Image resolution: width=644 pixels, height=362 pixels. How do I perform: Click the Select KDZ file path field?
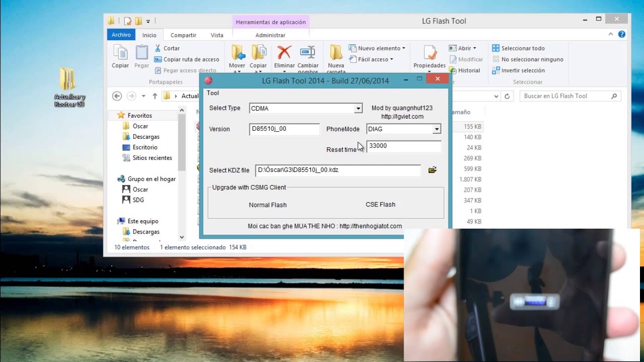point(338,170)
